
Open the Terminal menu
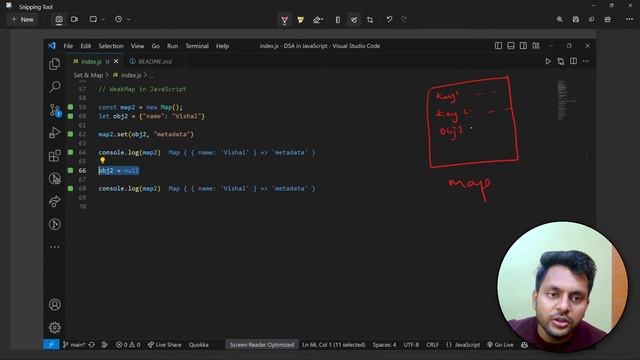click(x=197, y=46)
